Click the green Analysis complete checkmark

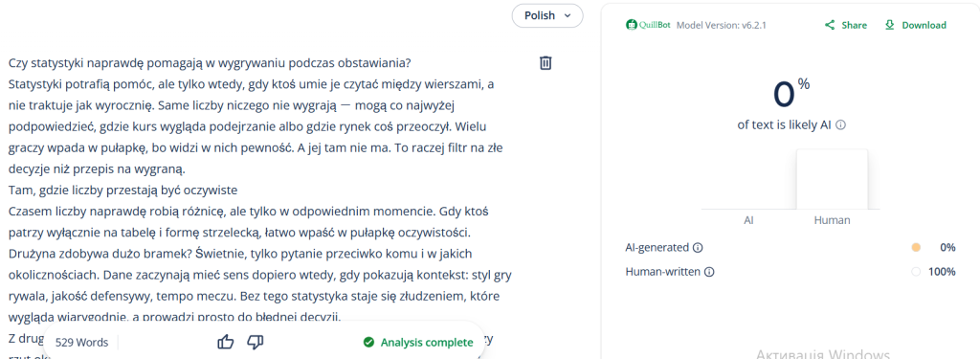368,342
